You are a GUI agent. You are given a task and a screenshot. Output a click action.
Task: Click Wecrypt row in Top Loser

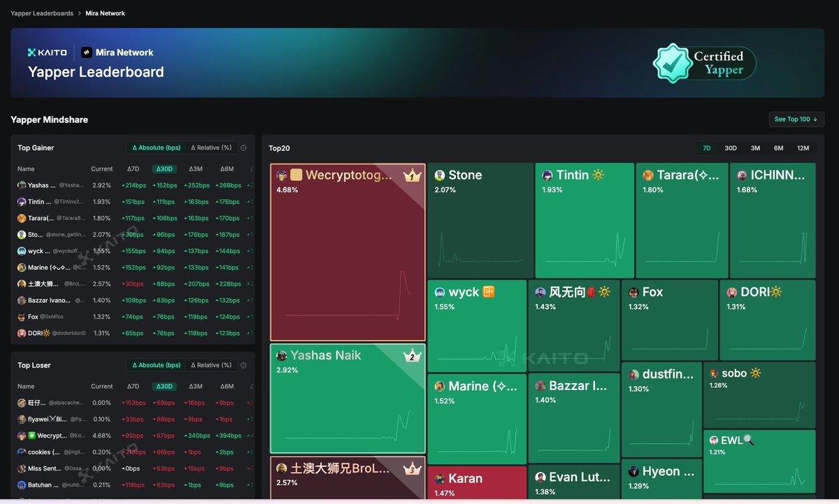tap(133, 435)
